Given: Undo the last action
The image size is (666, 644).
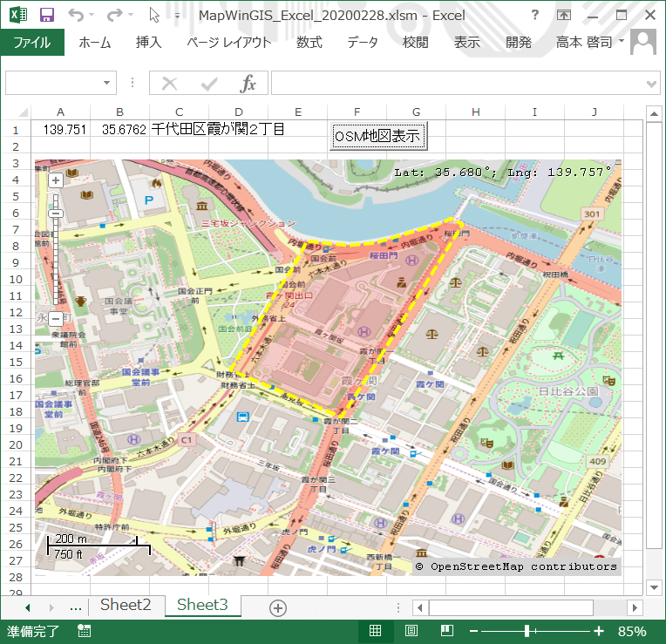Looking at the screenshot, I should (76, 16).
